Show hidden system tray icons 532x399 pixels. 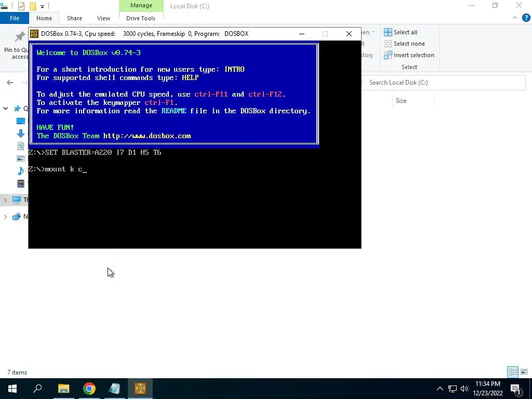(x=440, y=389)
